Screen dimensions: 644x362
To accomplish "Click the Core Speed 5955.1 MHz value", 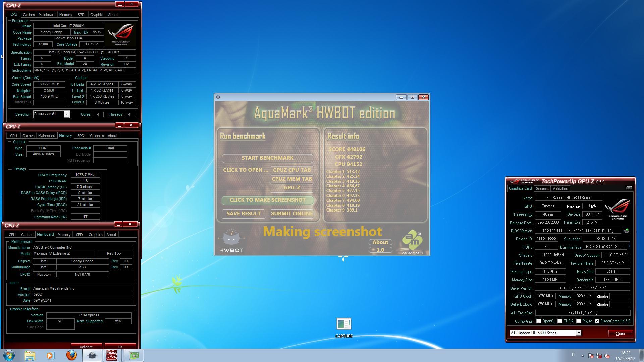I will point(49,84).
